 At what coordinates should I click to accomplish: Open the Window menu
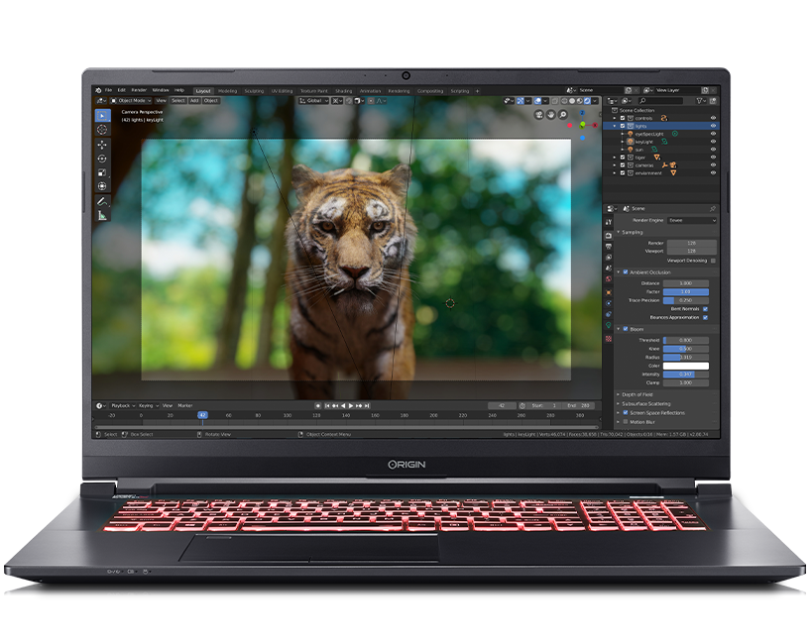161,90
